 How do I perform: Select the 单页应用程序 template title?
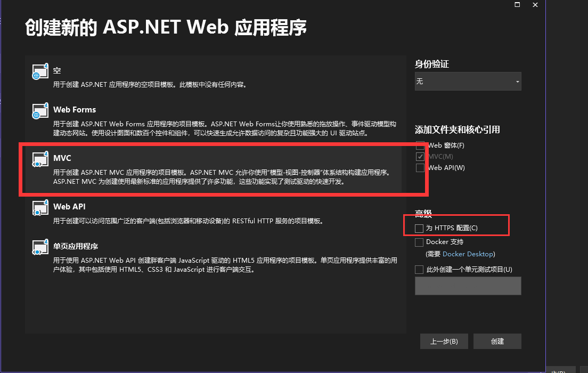coord(76,246)
